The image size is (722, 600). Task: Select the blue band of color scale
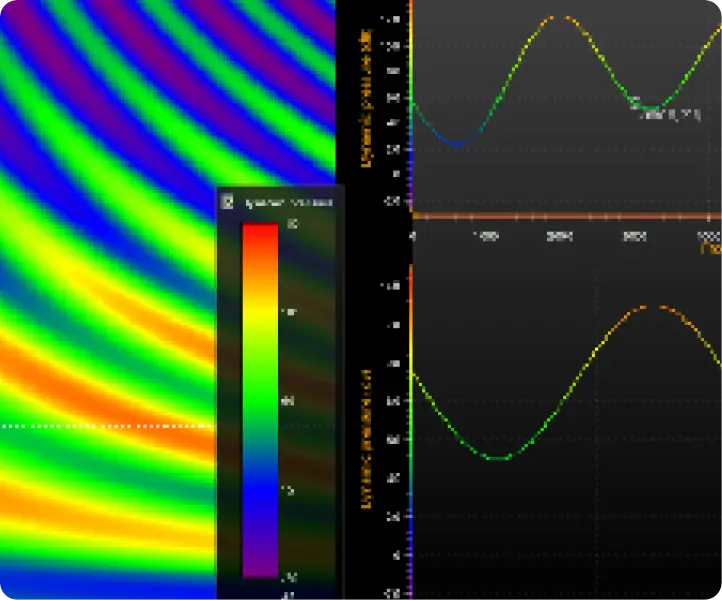pyautogui.click(x=260, y=492)
